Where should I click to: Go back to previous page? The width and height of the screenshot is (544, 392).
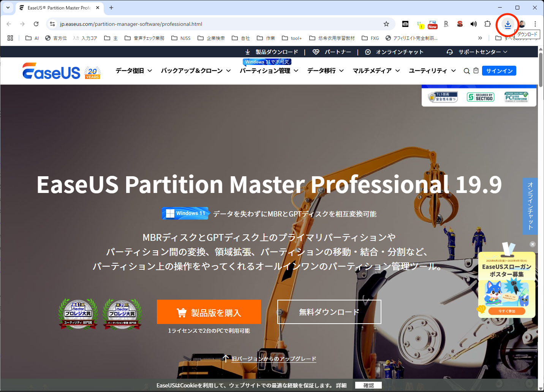pos(9,24)
